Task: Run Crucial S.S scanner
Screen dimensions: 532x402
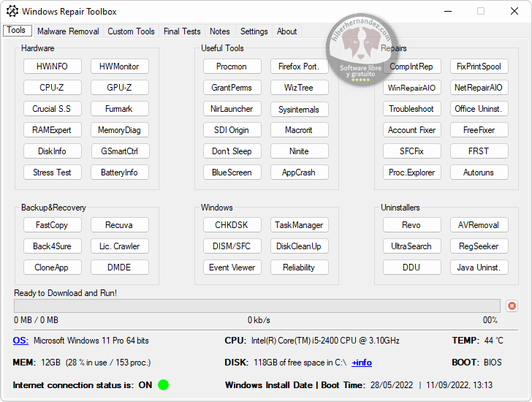Action: point(53,109)
